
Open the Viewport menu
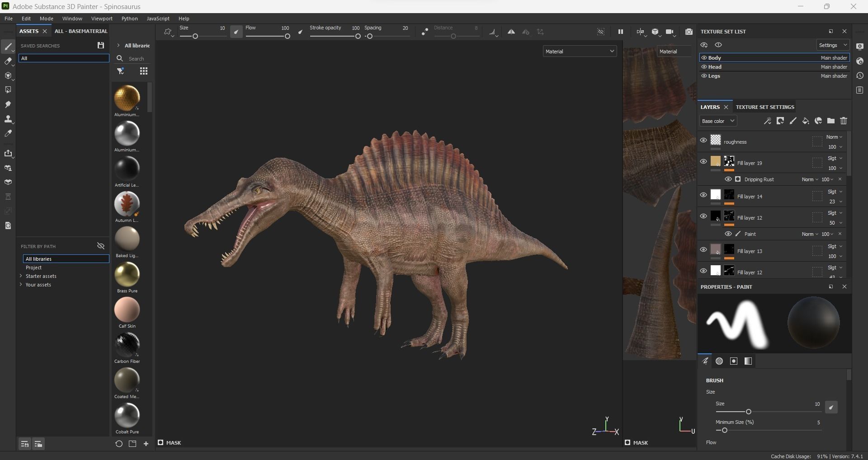(x=102, y=19)
